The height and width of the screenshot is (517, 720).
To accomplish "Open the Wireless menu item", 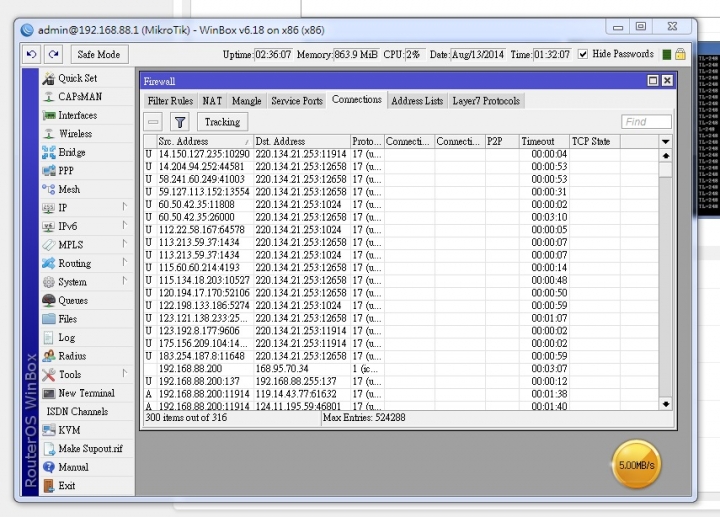I will click(x=75, y=134).
